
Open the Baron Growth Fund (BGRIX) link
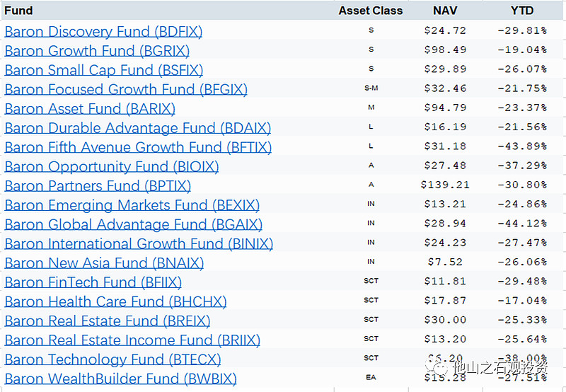click(x=97, y=51)
